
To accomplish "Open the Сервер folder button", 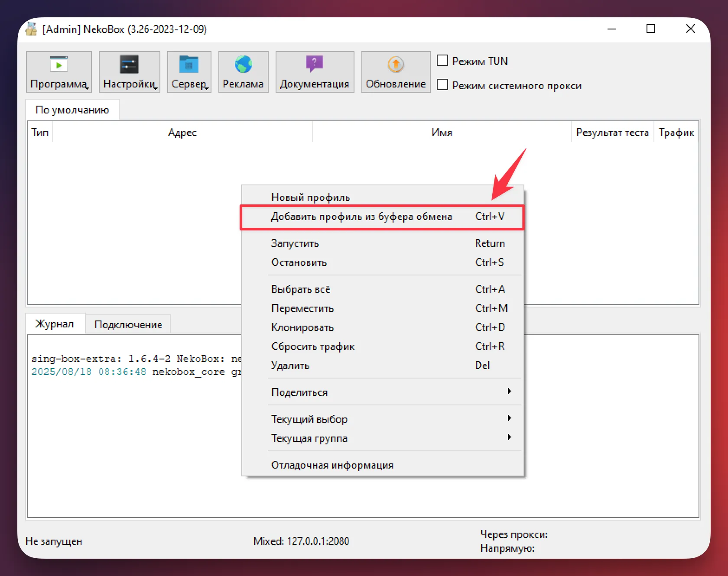I will click(189, 72).
